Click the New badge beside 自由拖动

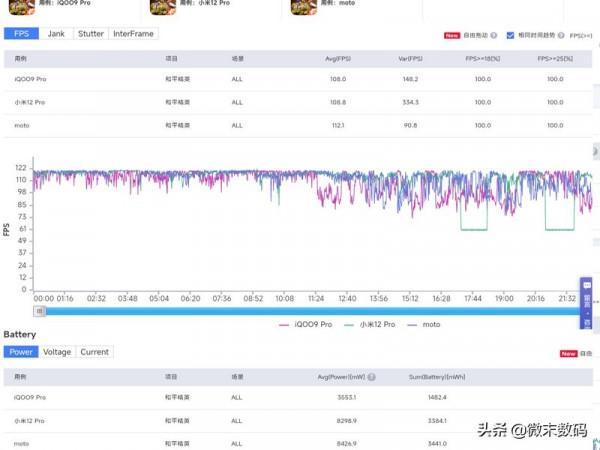452,35
